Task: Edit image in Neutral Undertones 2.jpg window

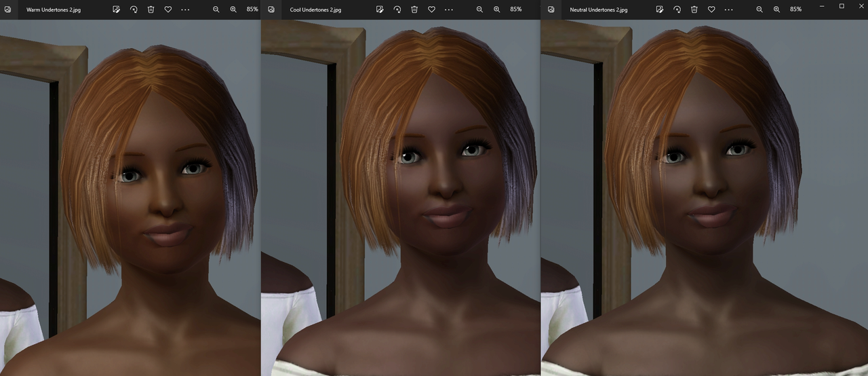Action: [660, 10]
